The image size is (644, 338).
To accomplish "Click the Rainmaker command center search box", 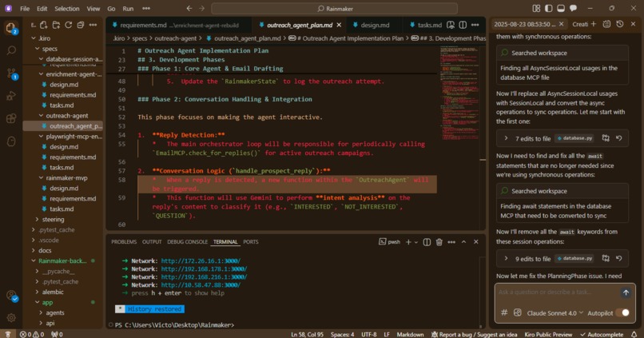I will tap(334, 8).
